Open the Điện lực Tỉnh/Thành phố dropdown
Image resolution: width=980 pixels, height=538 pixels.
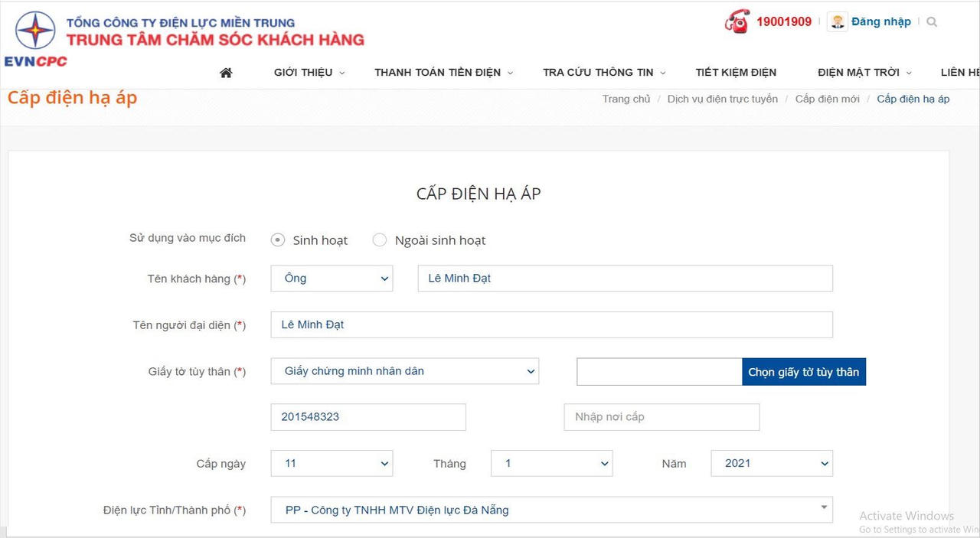click(551, 510)
